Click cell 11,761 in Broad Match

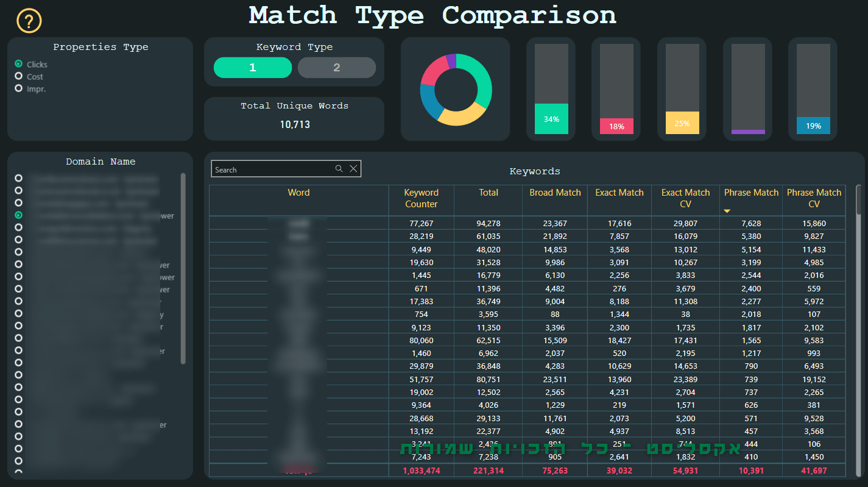[555, 418]
